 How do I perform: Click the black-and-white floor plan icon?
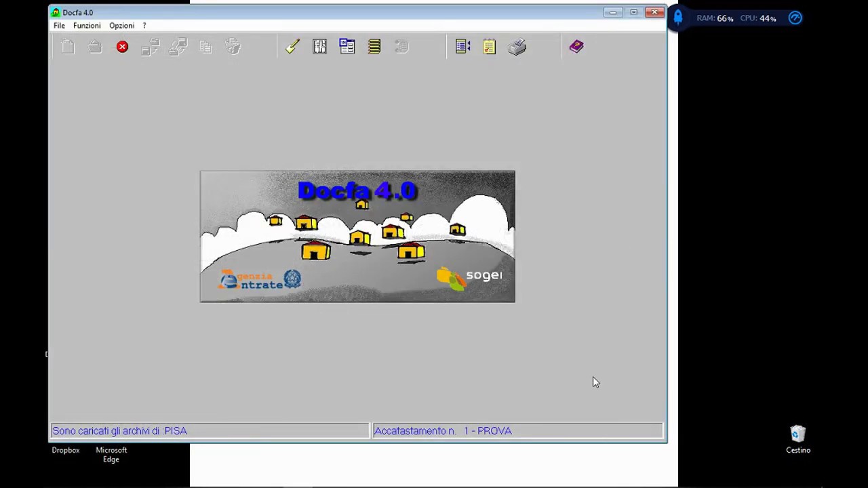tap(319, 47)
